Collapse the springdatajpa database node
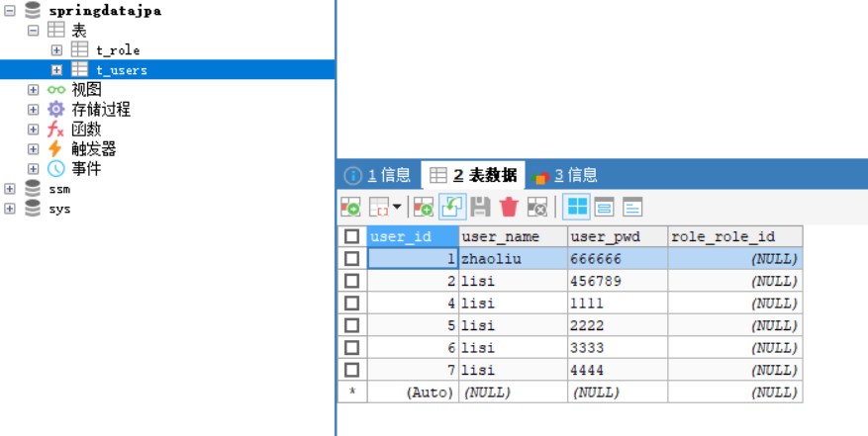The image size is (868, 436). [10, 11]
